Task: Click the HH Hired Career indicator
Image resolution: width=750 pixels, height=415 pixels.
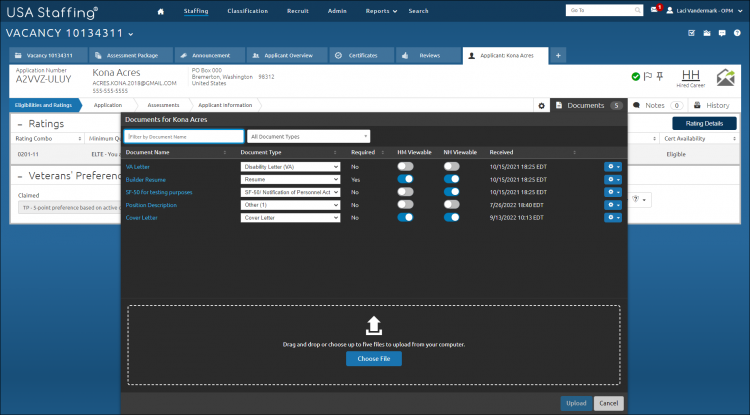Action: (x=691, y=78)
